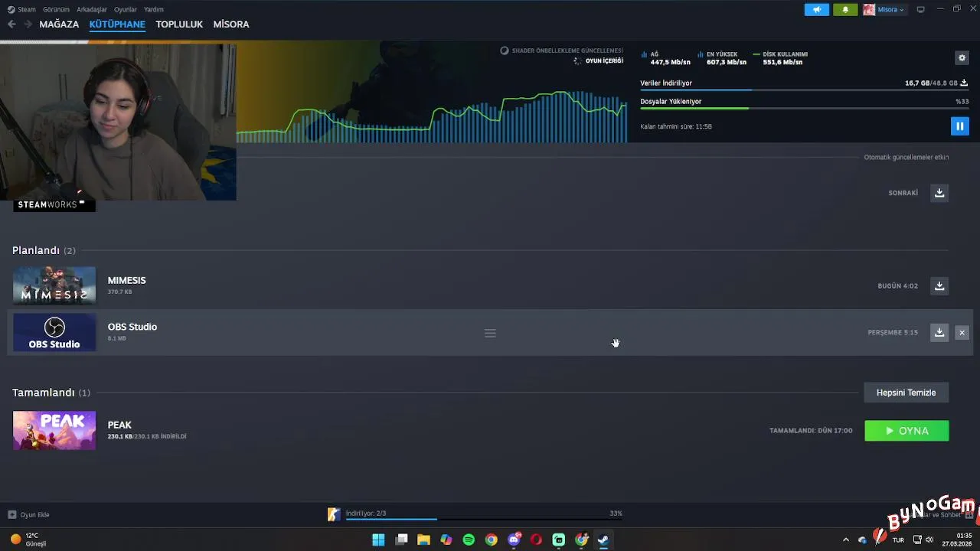Grab OBS Studio row reorder handle
The width and height of the screenshot is (980, 551).
[490, 333]
